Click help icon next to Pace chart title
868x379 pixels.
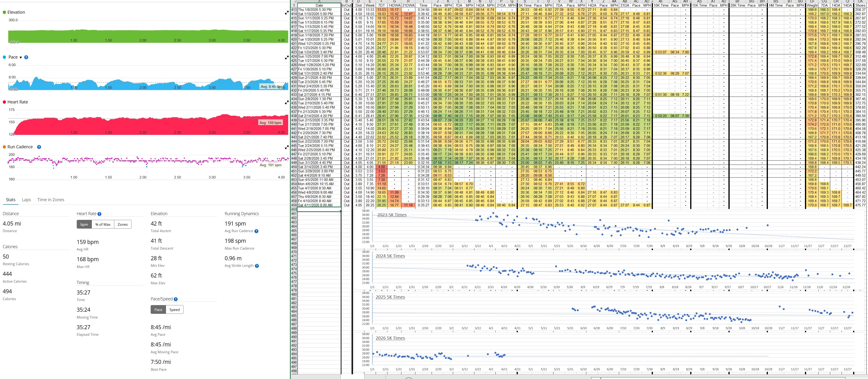[26, 57]
